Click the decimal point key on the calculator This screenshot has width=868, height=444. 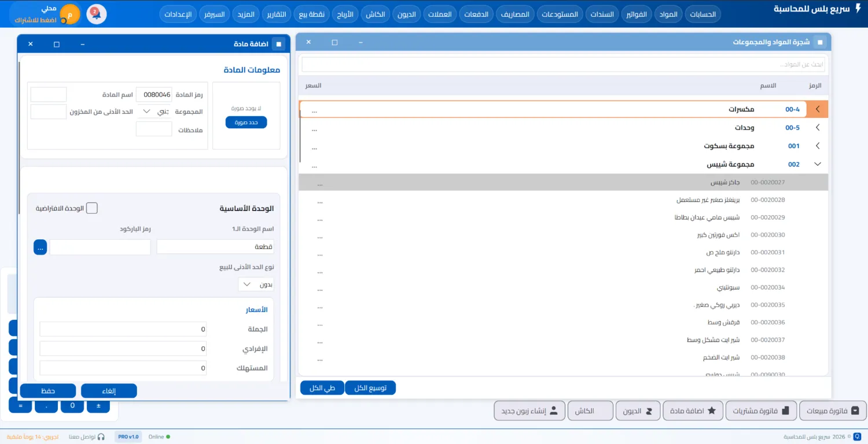click(x=46, y=406)
